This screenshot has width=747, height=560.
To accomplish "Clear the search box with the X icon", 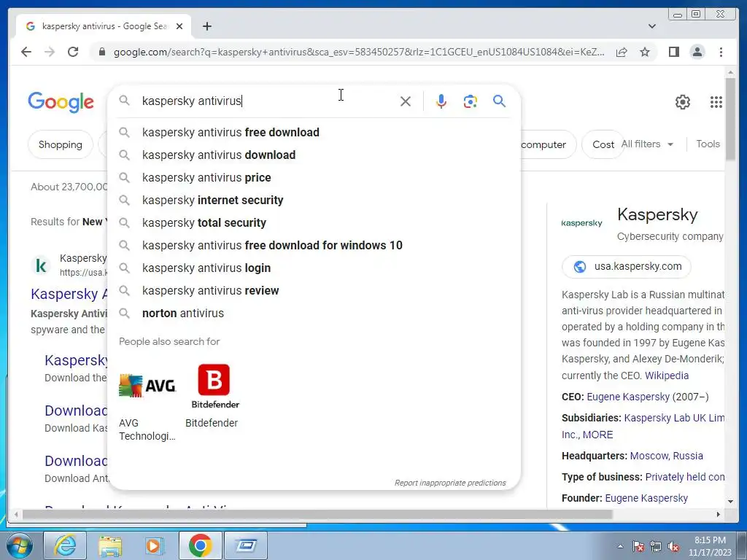I will (406, 101).
